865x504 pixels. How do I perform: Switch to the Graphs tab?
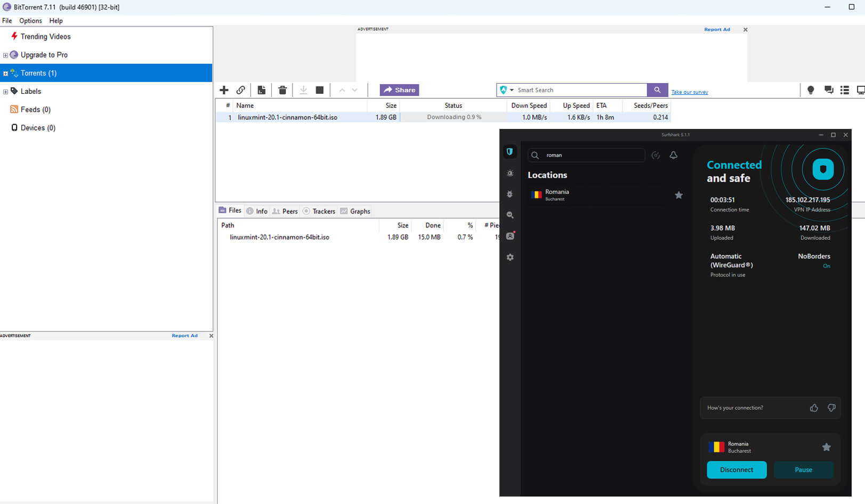(355, 212)
